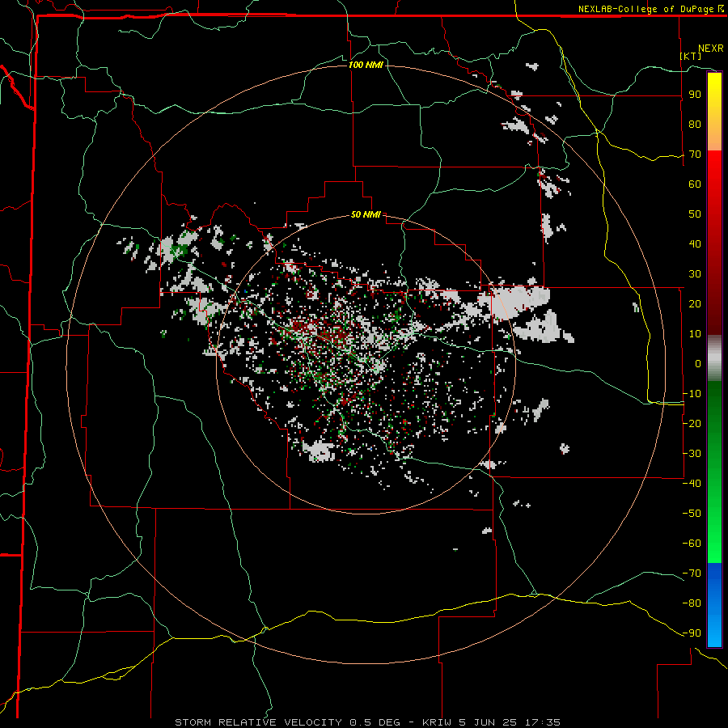Select the -20 value on the velocity scale
Screen dimensions: 728x728
click(x=692, y=424)
